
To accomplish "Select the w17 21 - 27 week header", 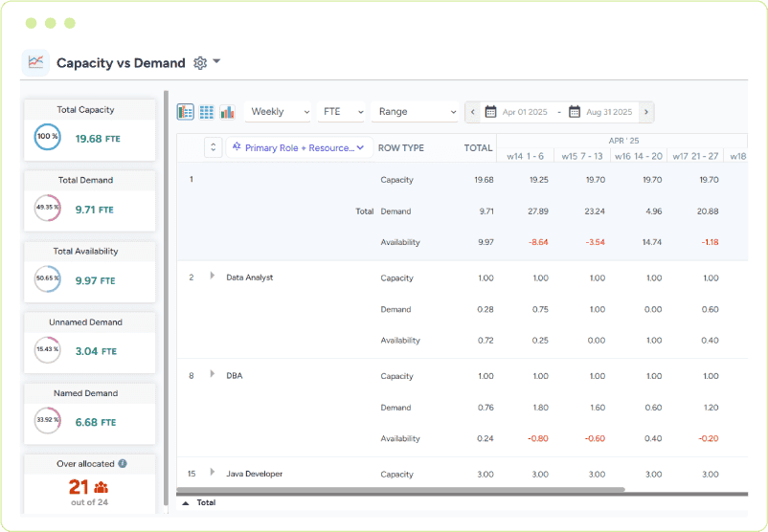I will [x=695, y=156].
